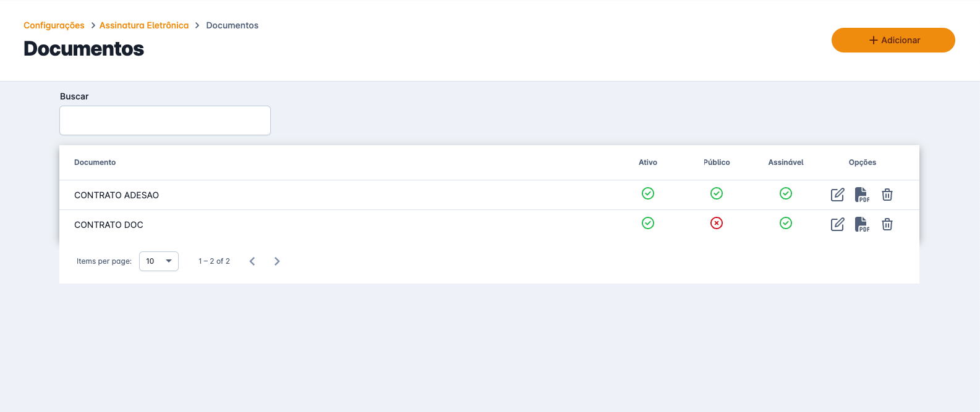Navigate to Assinatura Eletrônica breadcrumb
Viewport: 980px width, 412px height.
tap(144, 25)
